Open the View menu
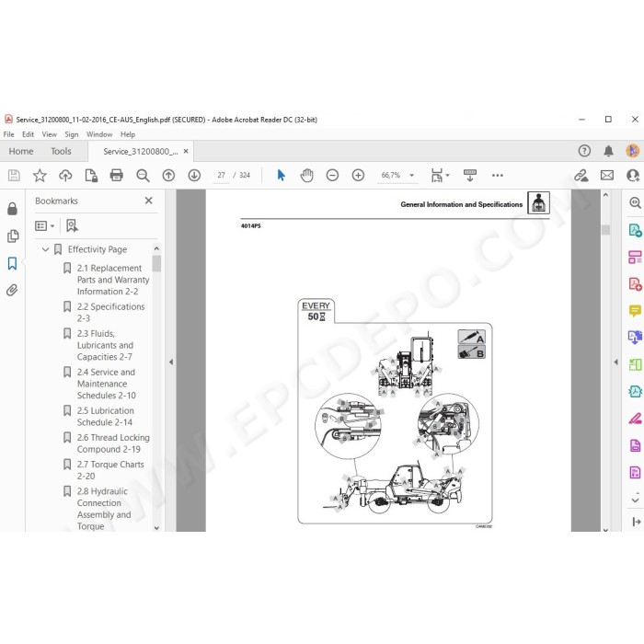This screenshot has width=644, height=644. 50,134
